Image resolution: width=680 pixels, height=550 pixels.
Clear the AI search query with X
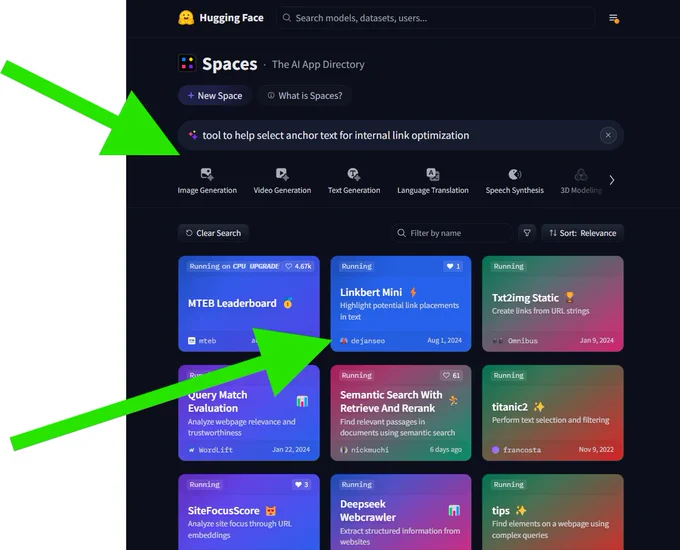click(608, 135)
